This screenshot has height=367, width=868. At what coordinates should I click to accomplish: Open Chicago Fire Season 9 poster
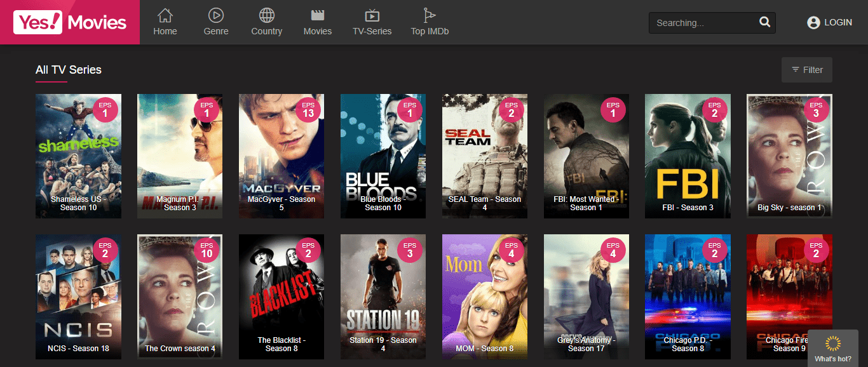pos(789,297)
